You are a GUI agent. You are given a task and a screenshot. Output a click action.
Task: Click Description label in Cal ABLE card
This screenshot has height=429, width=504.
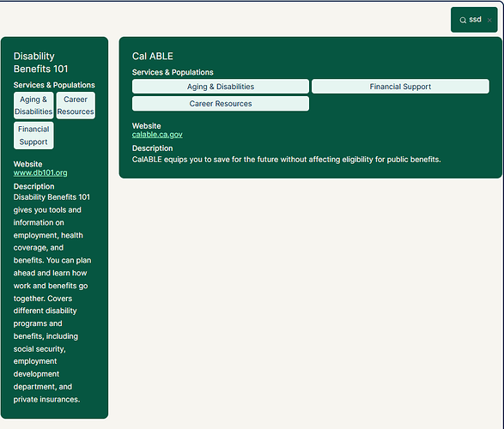[x=152, y=148]
